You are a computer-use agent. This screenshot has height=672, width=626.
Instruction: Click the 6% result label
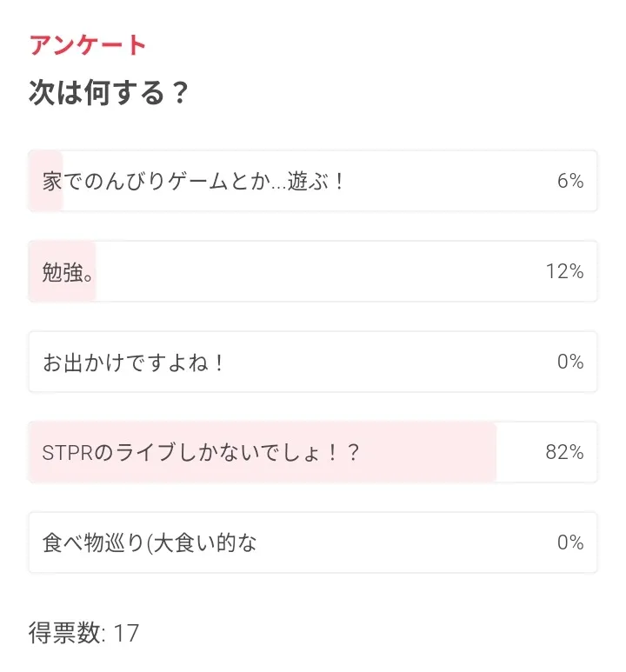(x=569, y=181)
